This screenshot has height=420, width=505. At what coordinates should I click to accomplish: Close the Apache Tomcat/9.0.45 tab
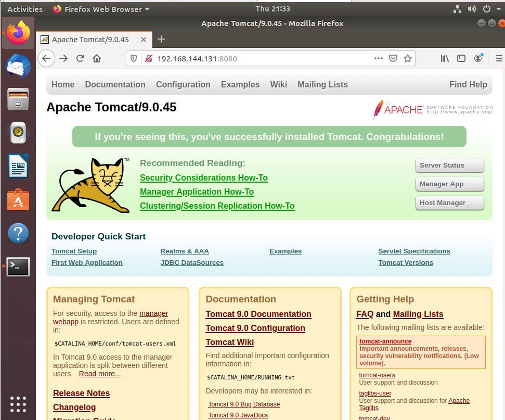click(144, 40)
